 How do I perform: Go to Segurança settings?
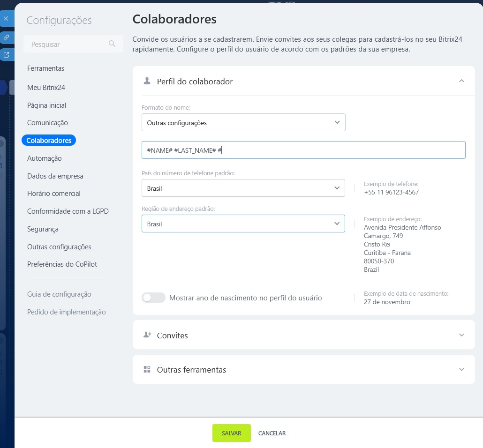43,229
